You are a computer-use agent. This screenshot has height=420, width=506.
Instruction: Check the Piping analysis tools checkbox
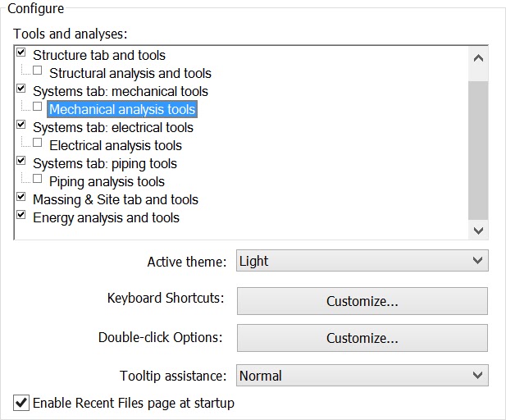tap(38, 179)
